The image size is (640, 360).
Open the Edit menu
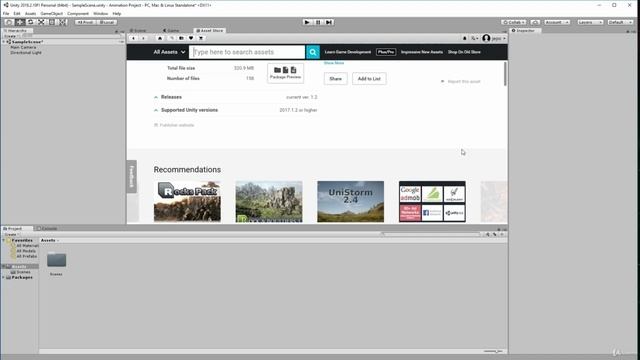click(17, 13)
